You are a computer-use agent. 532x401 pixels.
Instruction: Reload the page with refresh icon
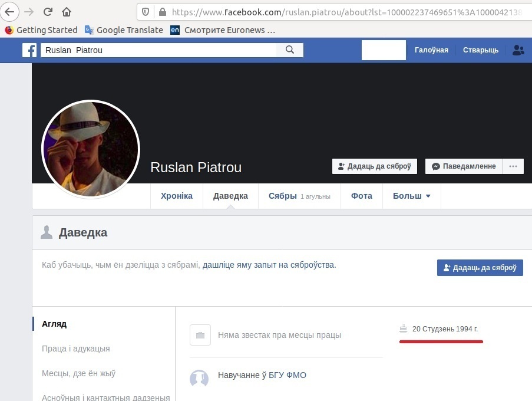(x=48, y=12)
